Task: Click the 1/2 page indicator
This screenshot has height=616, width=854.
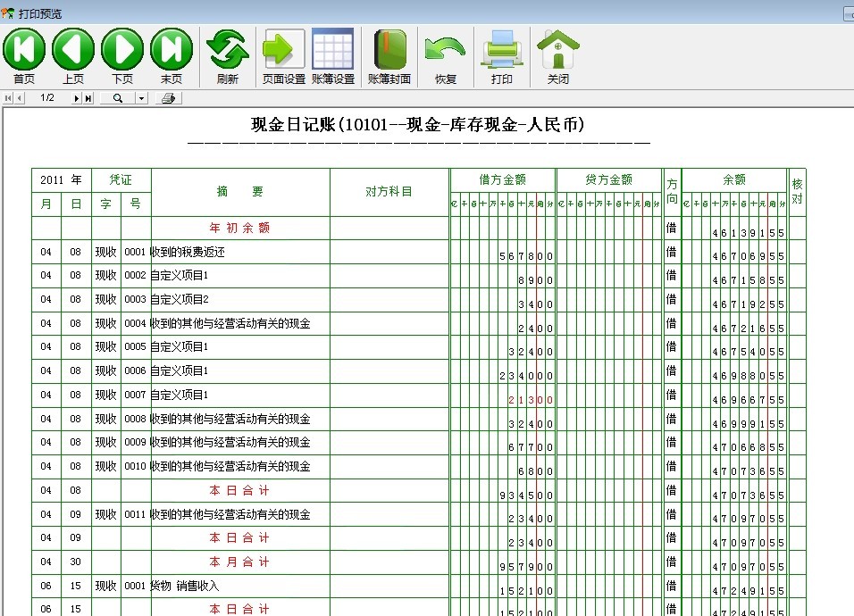Action: point(47,97)
